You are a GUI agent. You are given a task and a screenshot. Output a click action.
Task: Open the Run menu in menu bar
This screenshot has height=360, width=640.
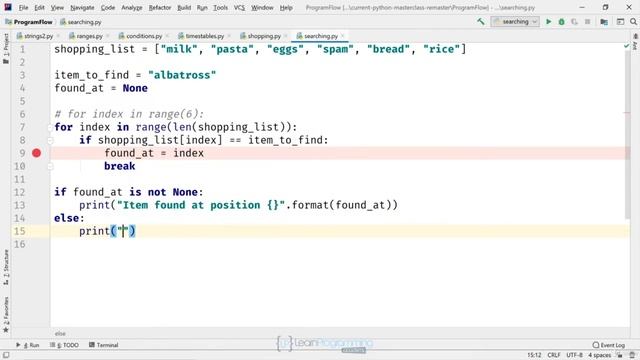[x=202, y=7]
